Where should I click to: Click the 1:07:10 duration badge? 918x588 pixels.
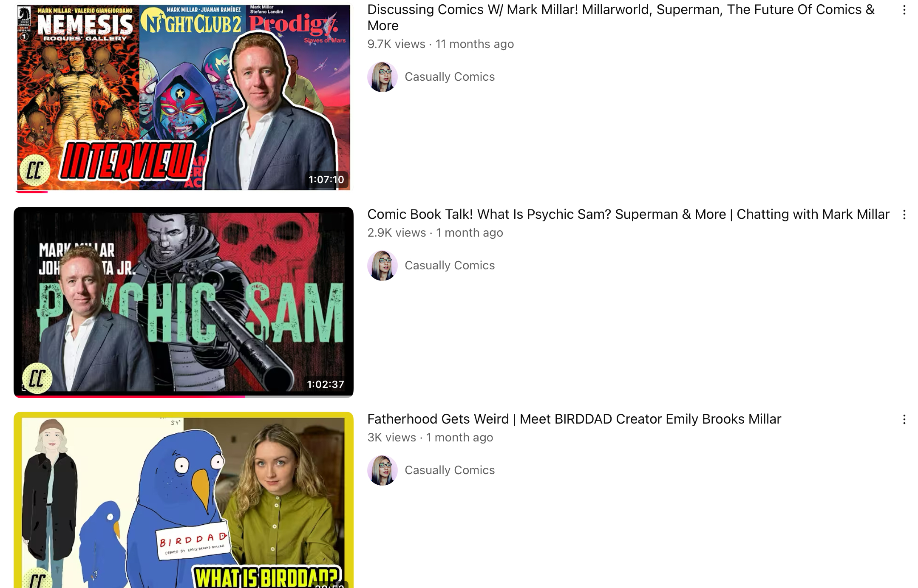coord(326,180)
